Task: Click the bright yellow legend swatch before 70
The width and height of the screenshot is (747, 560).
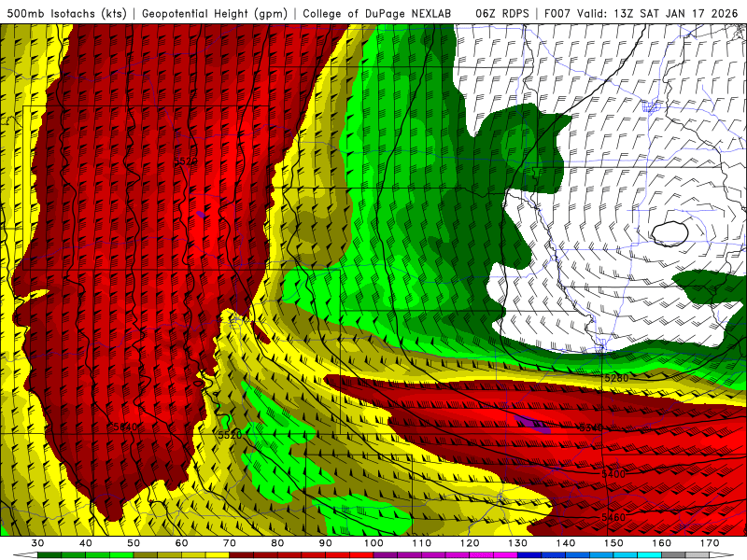Action: 218,555
